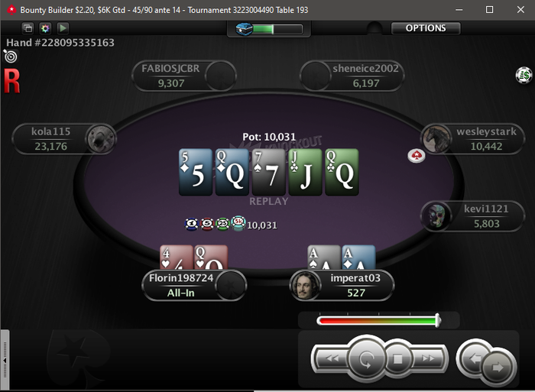
Task: Expand the collapsed side panel at left edge
Action: pyautogui.click(x=5, y=360)
